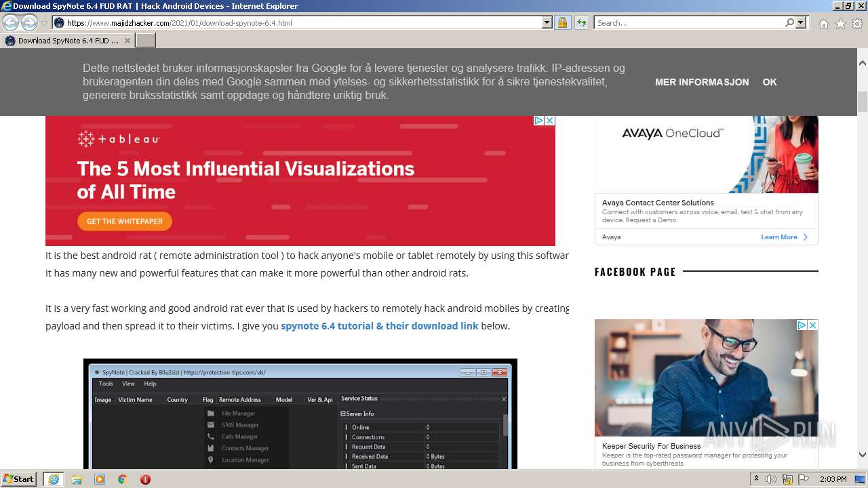Click the Avaya OneCloud ad image
This screenshot has width=868, height=488.
[x=707, y=155]
